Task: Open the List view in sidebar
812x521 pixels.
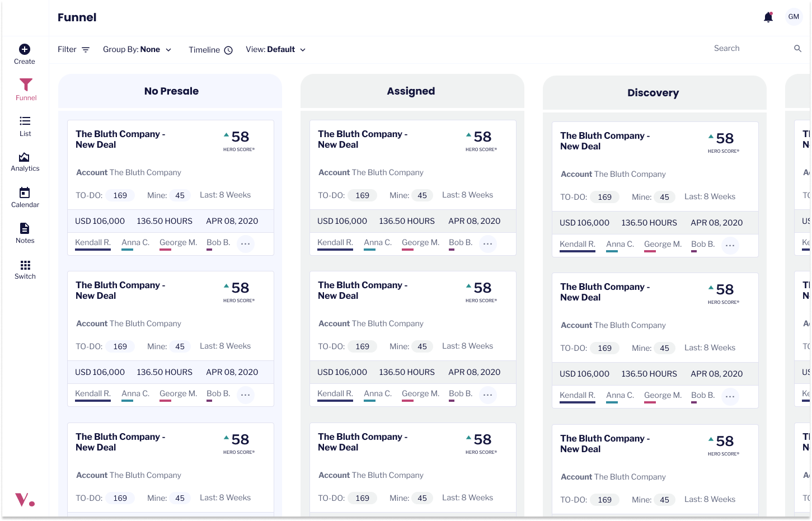Action: tap(25, 126)
